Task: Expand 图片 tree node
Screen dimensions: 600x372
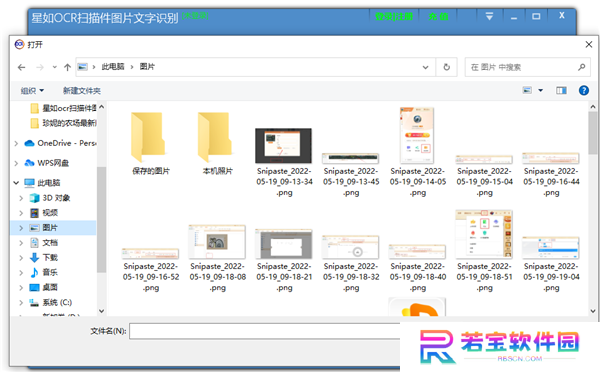Action: coord(21,228)
